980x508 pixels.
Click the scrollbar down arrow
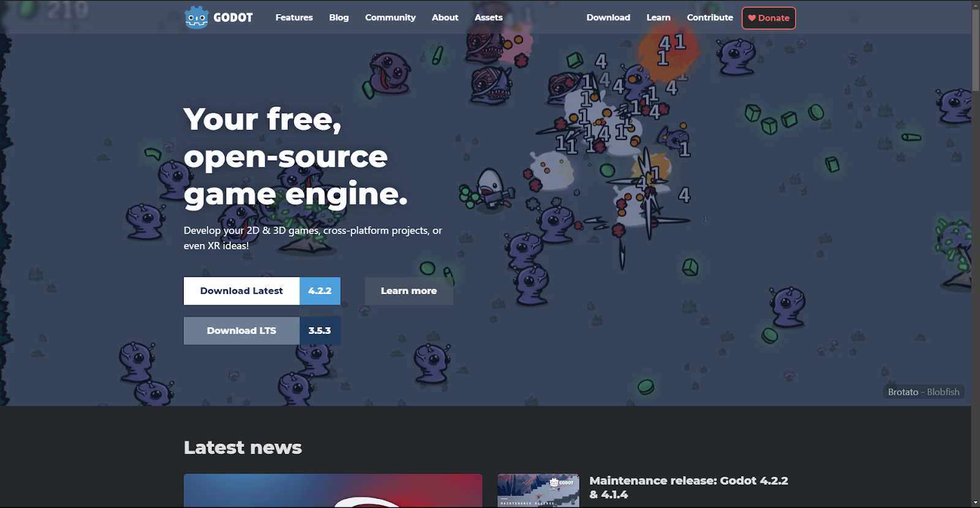coord(976,503)
